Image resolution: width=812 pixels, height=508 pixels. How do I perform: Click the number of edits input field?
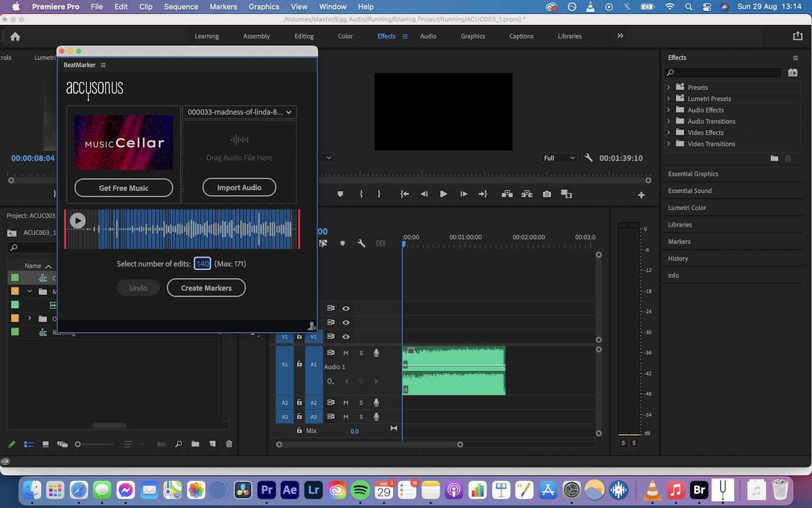[202, 264]
